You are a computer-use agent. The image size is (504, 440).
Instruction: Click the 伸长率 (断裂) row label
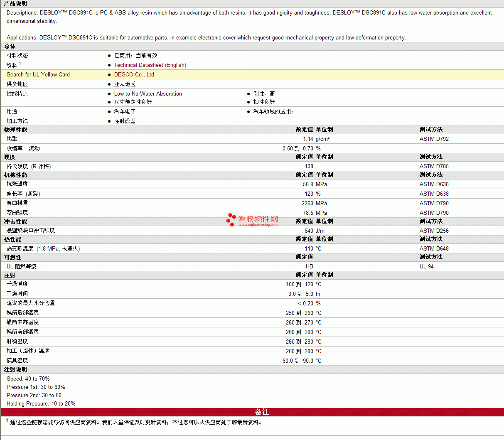(23, 194)
